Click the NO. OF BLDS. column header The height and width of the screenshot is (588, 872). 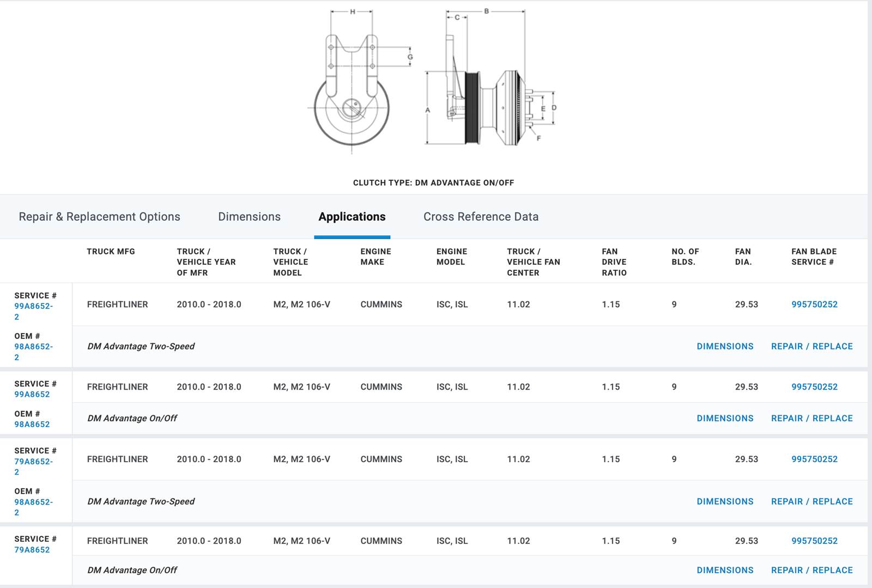685,257
